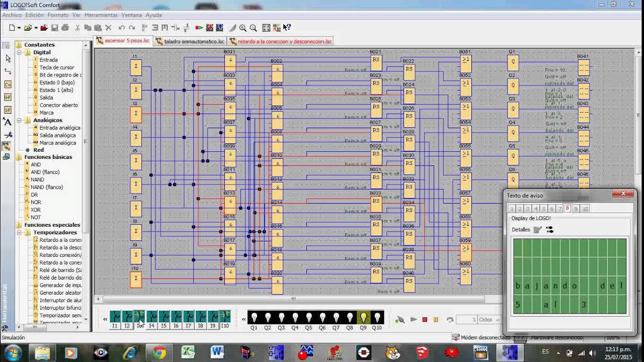
Task: Toggle simulation mode tool in sidebar
Action: pyautogui.click(x=7, y=146)
